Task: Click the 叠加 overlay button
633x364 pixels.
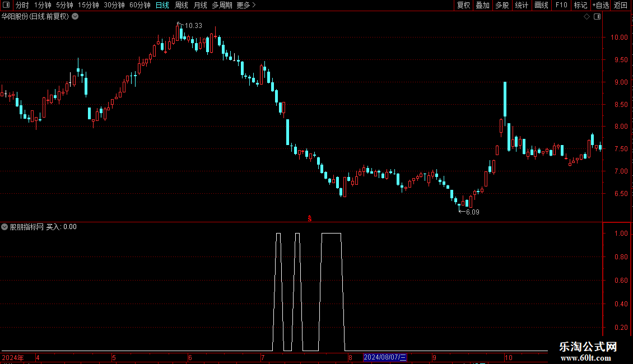Action: (482, 5)
